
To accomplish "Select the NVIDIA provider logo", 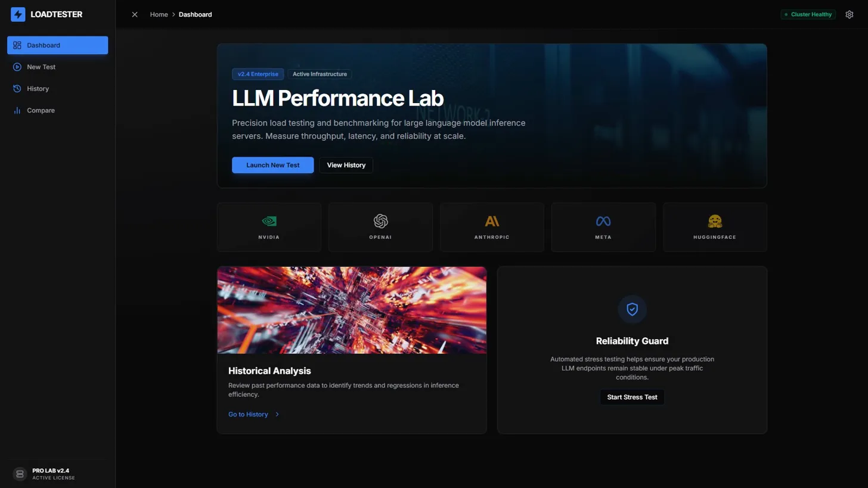I will tap(268, 220).
